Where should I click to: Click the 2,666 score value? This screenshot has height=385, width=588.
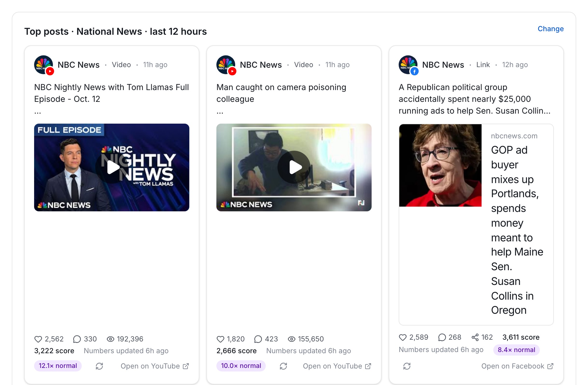237,351
